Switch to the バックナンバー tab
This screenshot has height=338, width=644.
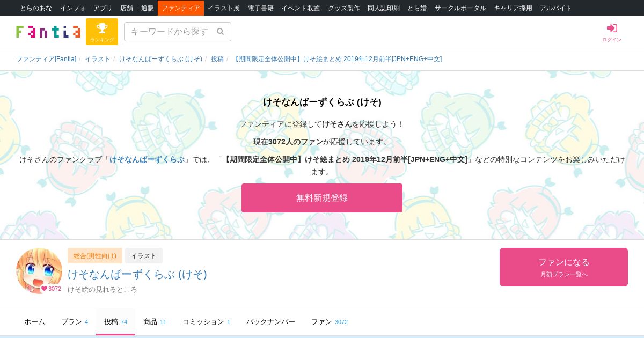point(270,322)
